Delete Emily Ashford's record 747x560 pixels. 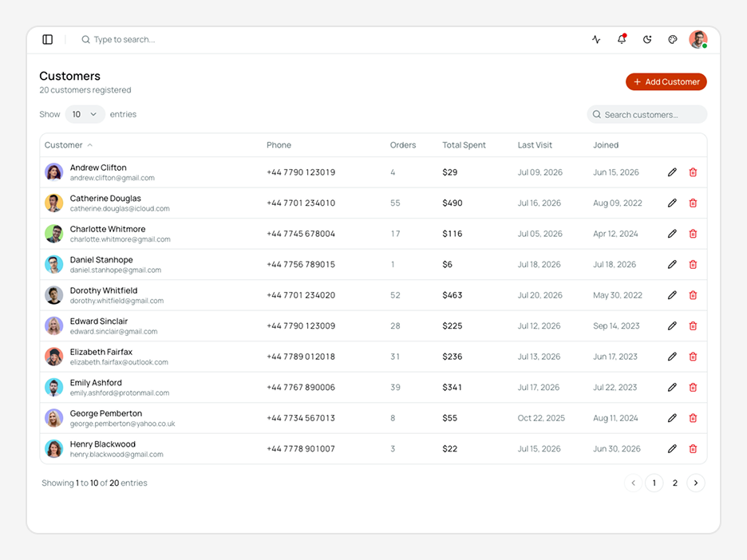pos(694,387)
